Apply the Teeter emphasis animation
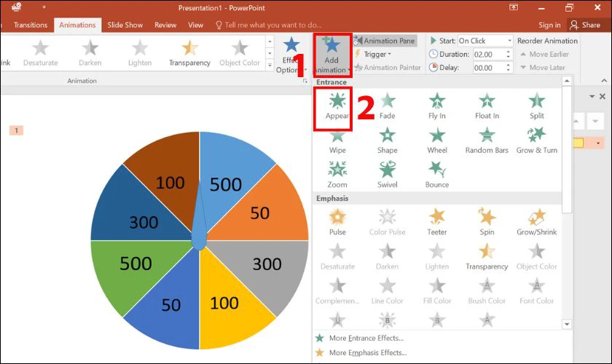This screenshot has width=612, height=364. 436,221
